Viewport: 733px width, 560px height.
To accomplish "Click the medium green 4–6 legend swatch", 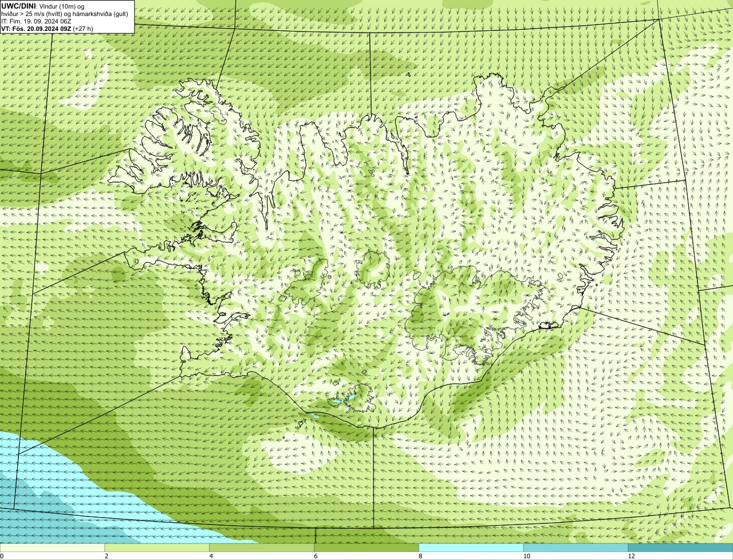I will pyautogui.click(x=262, y=548).
